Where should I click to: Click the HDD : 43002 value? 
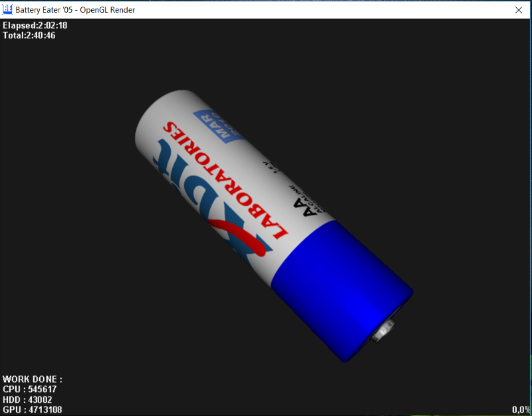pyautogui.click(x=27, y=400)
